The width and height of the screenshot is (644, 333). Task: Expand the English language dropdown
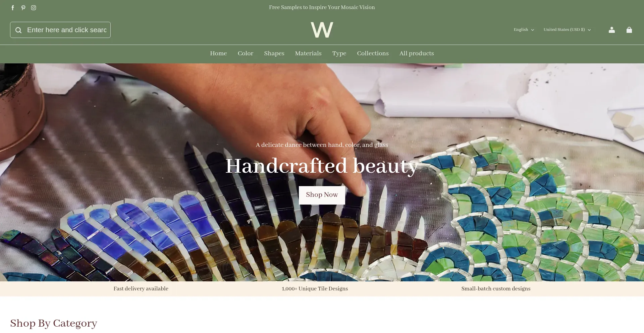[524, 30]
